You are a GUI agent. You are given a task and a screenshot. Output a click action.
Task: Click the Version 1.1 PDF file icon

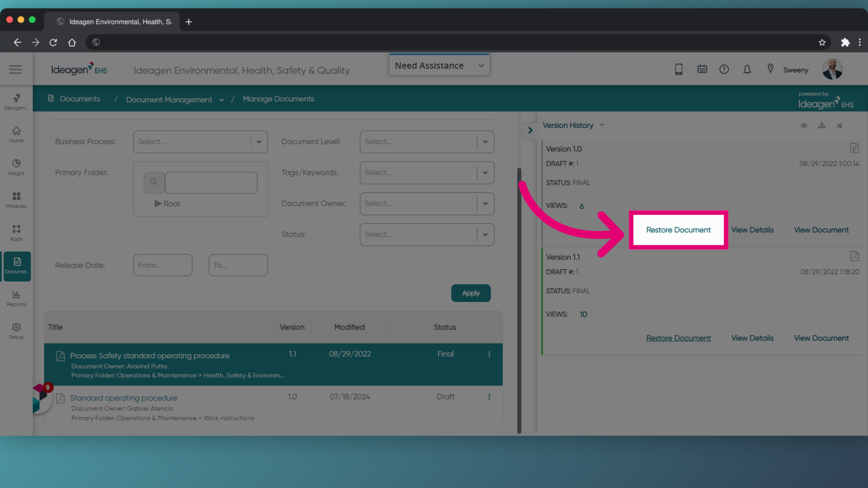pyautogui.click(x=854, y=256)
